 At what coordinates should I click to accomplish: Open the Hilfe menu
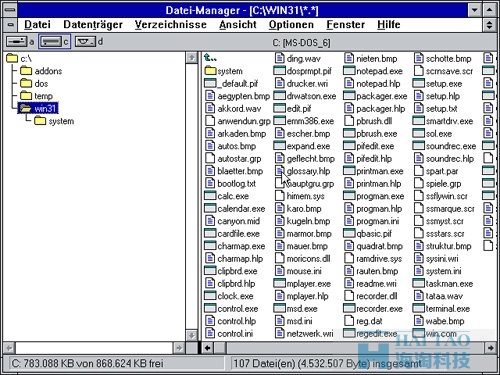[389, 25]
